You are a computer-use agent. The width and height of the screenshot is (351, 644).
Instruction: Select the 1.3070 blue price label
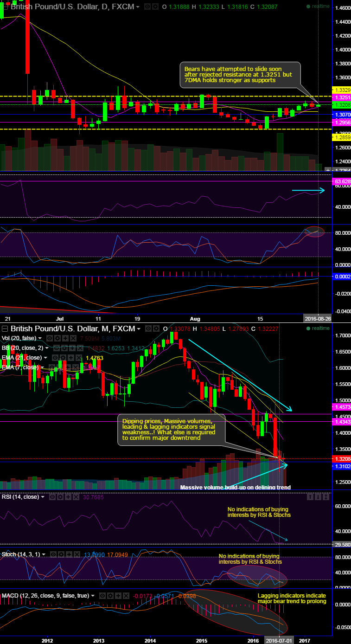tap(342, 114)
